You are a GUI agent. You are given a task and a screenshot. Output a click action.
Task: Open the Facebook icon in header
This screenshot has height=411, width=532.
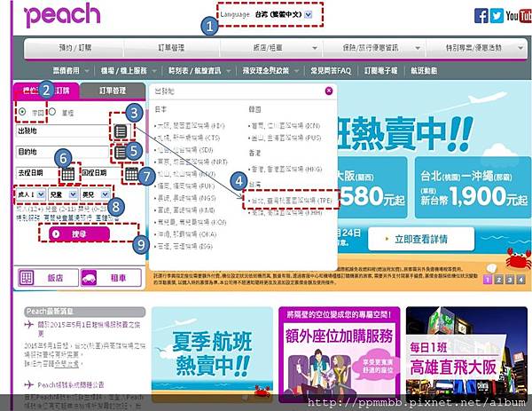tap(481, 16)
